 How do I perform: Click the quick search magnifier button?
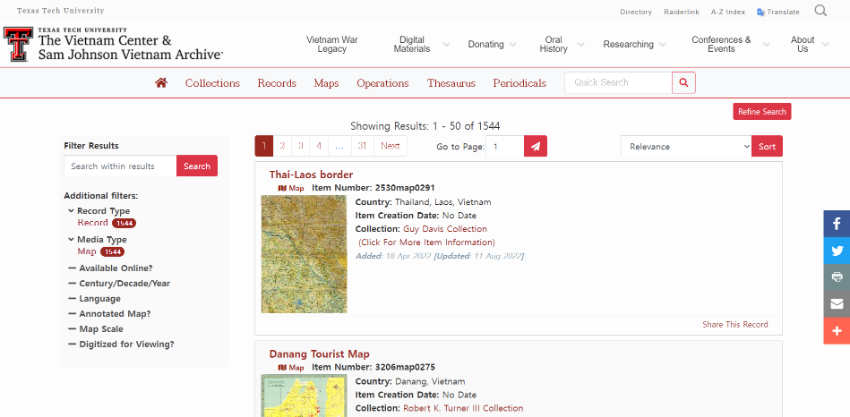[684, 83]
